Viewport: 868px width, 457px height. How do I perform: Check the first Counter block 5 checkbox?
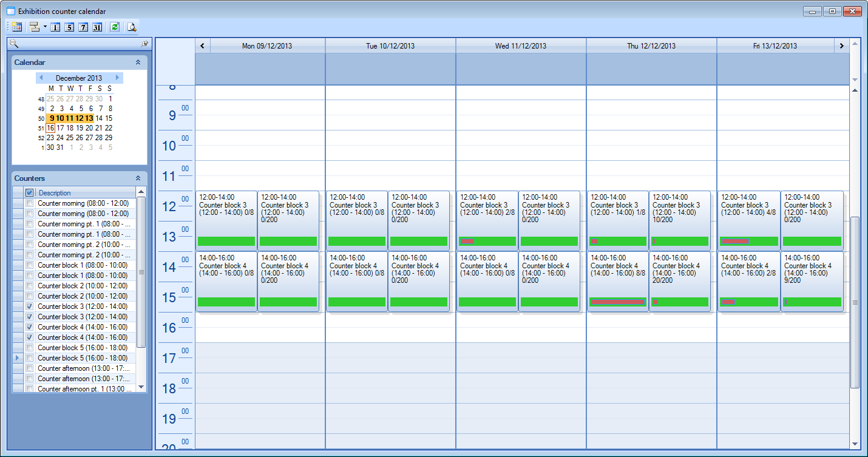click(29, 348)
